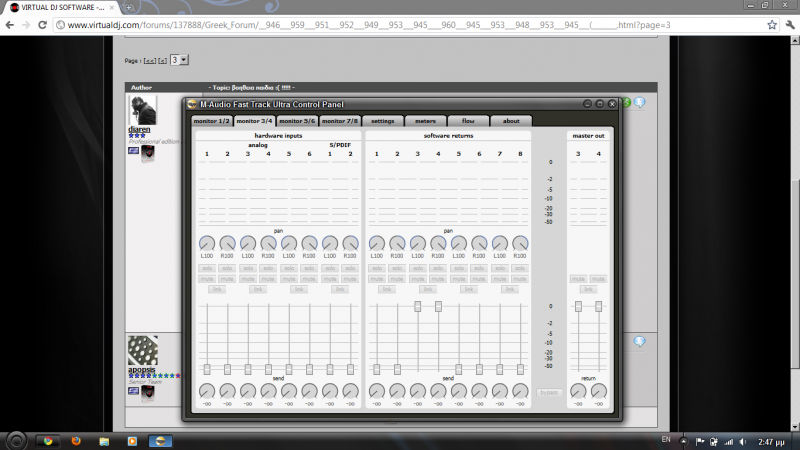
Task: Open file explorer from the taskbar
Action: coord(104,441)
